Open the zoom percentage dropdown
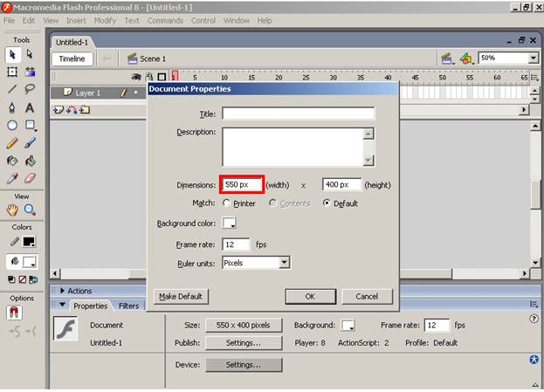The width and height of the screenshot is (544, 392). 534,58
